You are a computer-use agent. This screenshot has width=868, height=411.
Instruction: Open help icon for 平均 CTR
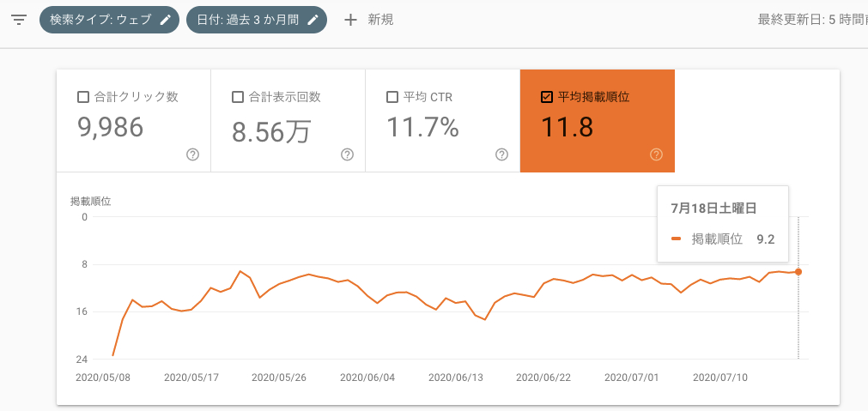click(x=501, y=155)
